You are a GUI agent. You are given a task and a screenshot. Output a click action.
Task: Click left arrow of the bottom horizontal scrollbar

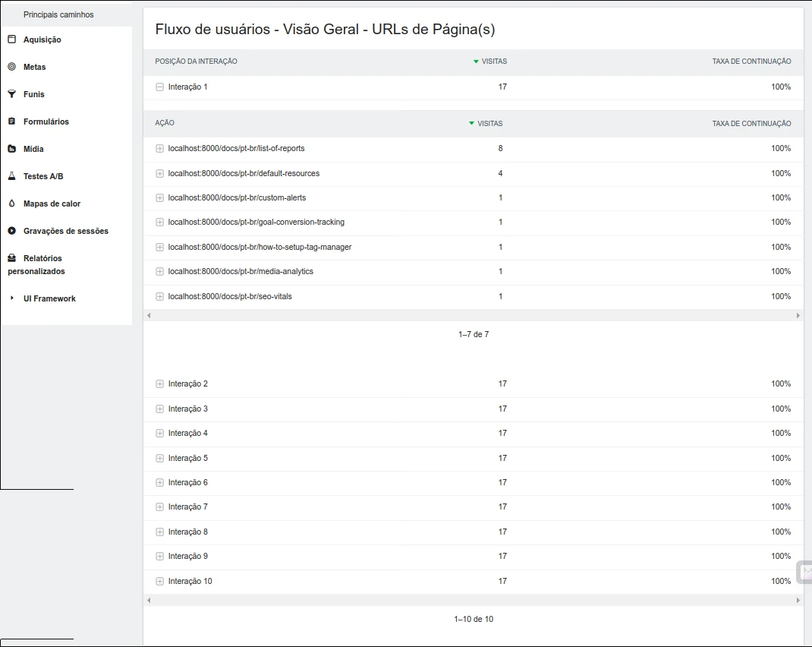pyautogui.click(x=149, y=600)
